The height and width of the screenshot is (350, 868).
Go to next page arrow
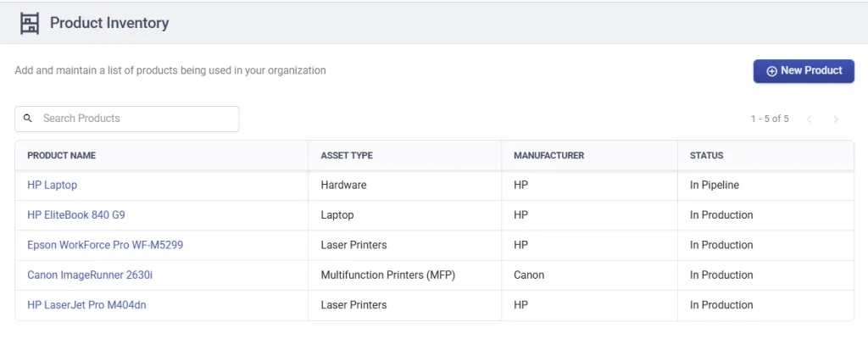(x=836, y=119)
